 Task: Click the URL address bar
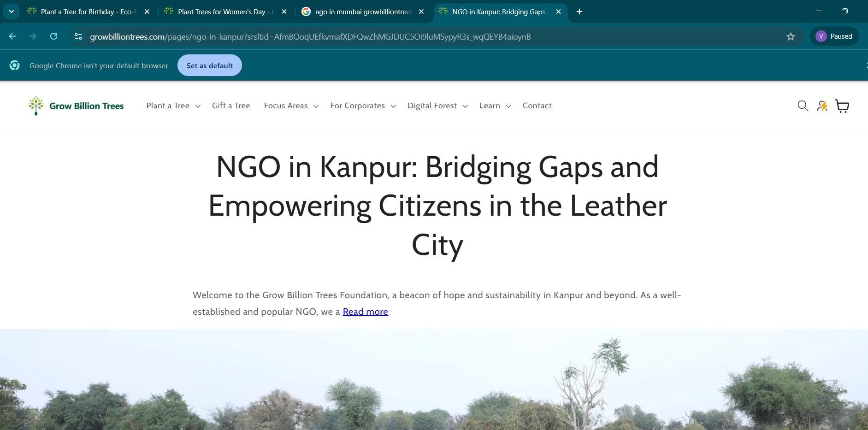(x=415, y=36)
